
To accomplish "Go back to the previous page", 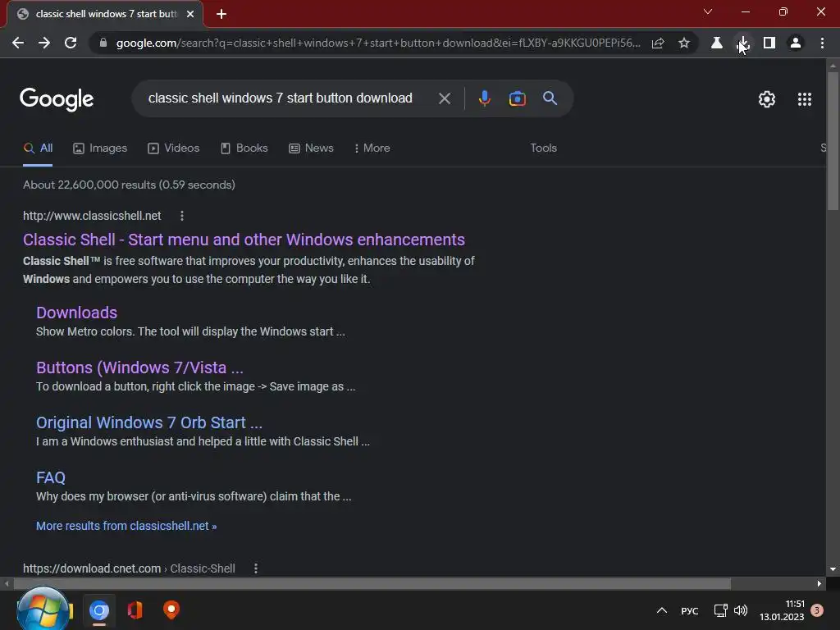I will pos(18,43).
